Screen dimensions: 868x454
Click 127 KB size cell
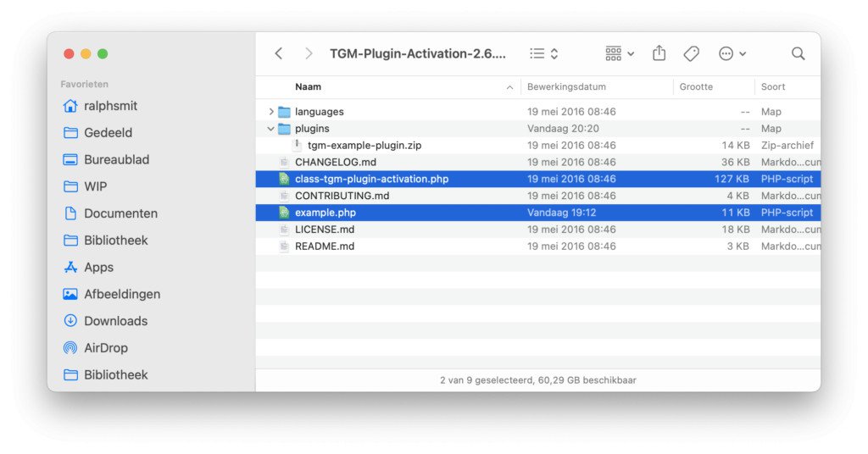pos(732,180)
